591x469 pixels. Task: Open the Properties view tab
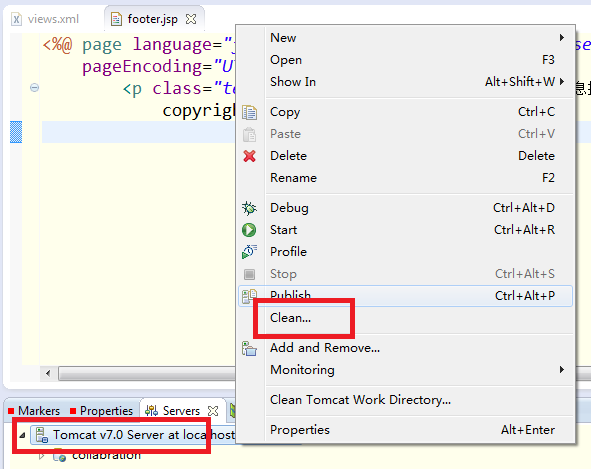click(102, 411)
